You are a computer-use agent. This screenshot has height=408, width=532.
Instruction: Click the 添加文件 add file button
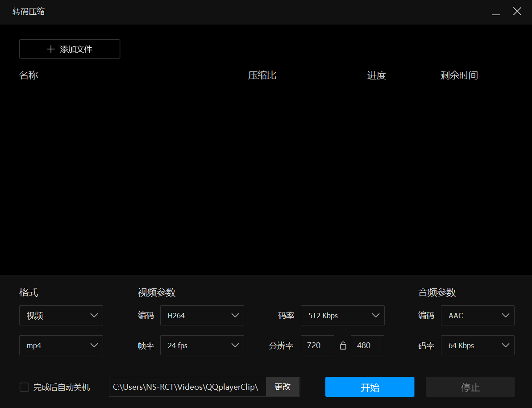click(69, 49)
